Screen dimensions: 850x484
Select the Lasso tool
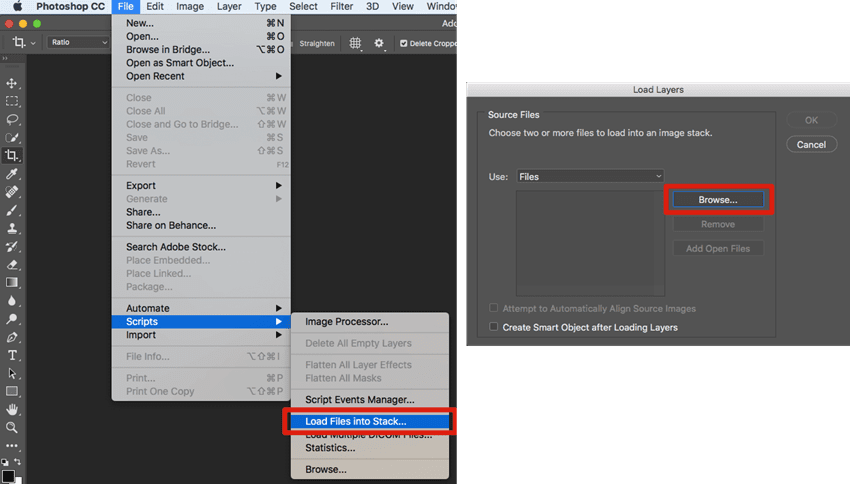tap(11, 119)
